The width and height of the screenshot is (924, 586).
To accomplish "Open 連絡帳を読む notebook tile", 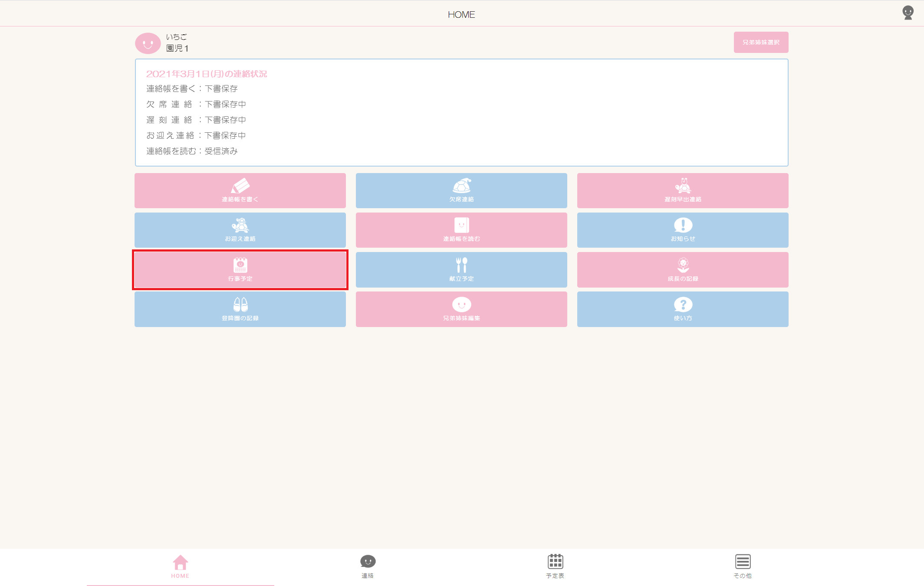I will (461, 230).
